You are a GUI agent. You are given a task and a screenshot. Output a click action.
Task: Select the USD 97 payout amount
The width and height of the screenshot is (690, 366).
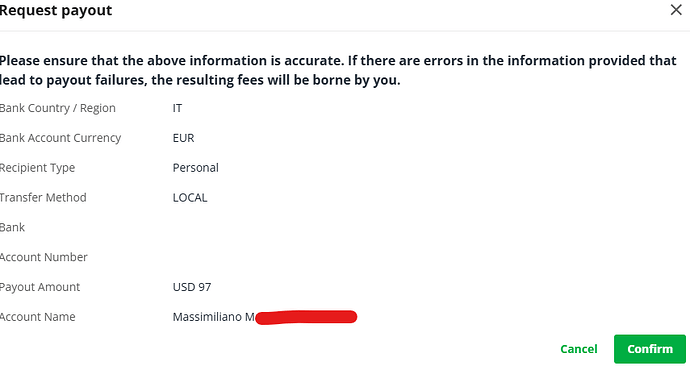point(192,287)
